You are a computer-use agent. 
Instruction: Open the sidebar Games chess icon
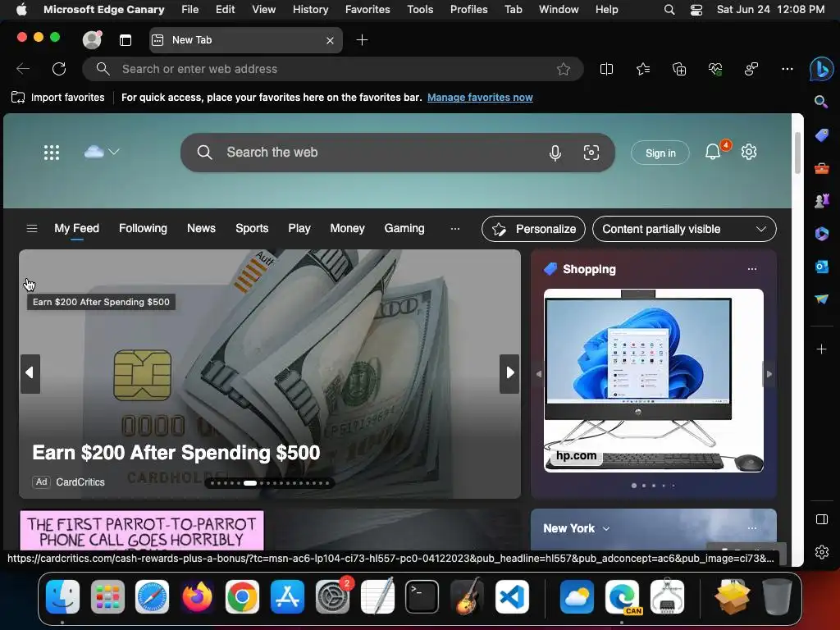coord(821,201)
